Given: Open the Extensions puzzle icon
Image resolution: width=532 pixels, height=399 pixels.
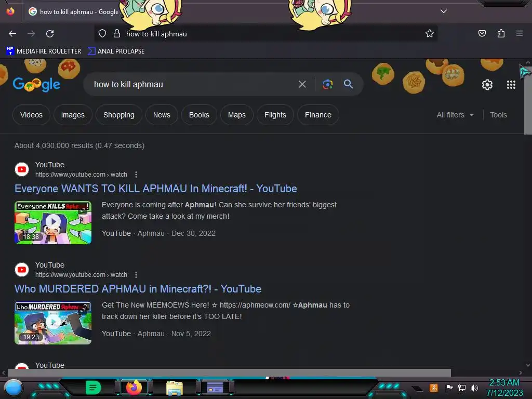Looking at the screenshot, I should pyautogui.click(x=501, y=33).
